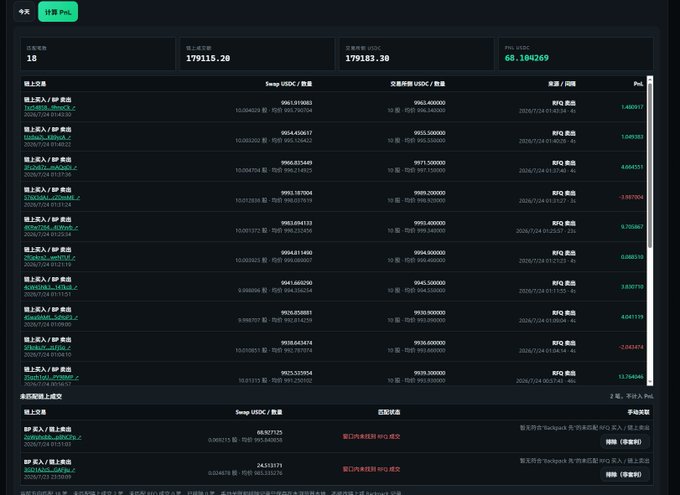Image resolution: width=680 pixels, height=495 pixels.
Task: Select the on-chain volume value 179115.20
Action: point(208,58)
